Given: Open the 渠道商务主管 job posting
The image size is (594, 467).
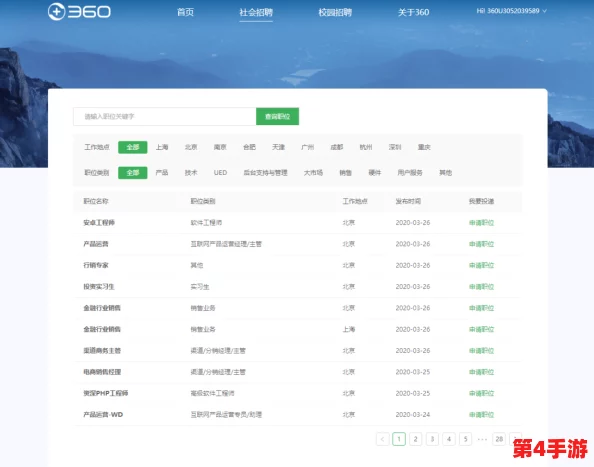Looking at the screenshot, I should pos(102,351).
